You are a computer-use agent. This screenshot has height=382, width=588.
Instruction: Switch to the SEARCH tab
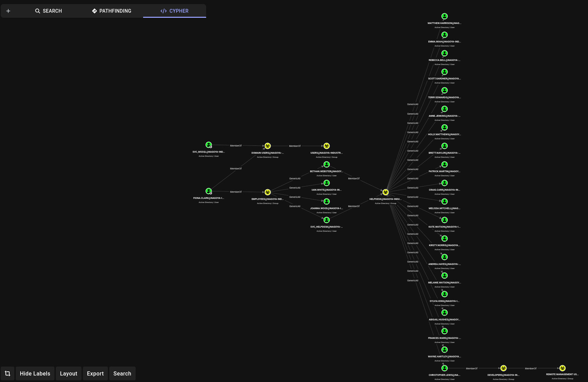point(48,11)
